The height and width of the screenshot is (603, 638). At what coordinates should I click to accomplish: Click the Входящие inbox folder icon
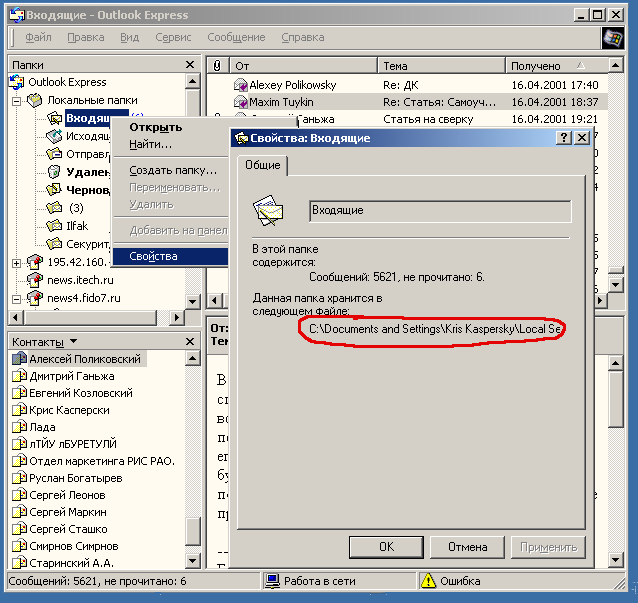click(x=54, y=118)
